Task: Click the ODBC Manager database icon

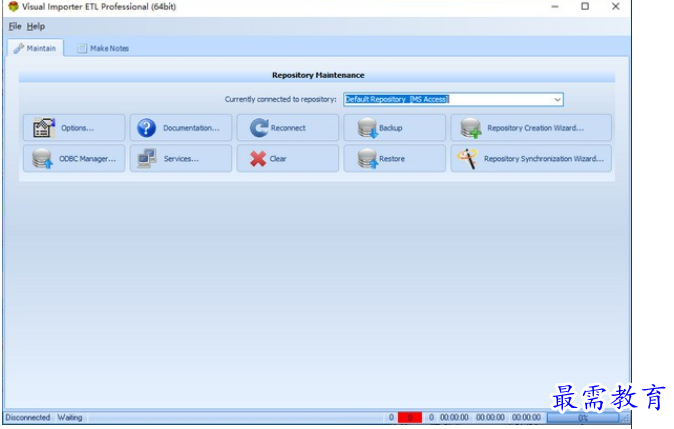Action: 43,159
